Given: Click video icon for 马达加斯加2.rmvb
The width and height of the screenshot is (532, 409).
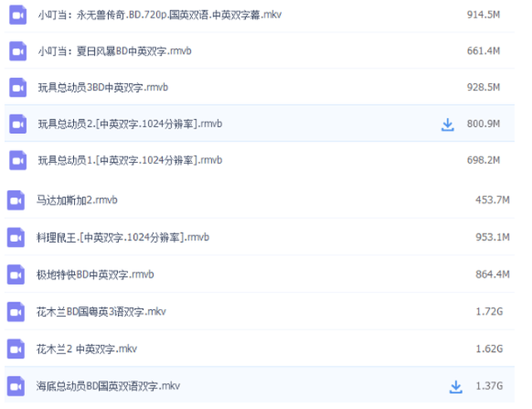Looking at the screenshot, I should click(x=16, y=200).
